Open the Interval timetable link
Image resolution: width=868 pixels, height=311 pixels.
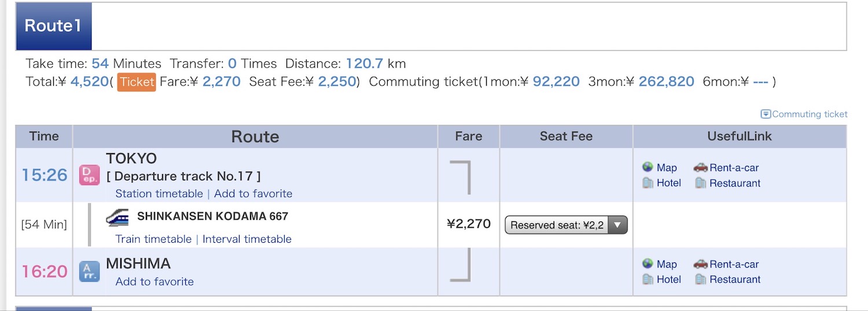[x=247, y=239]
